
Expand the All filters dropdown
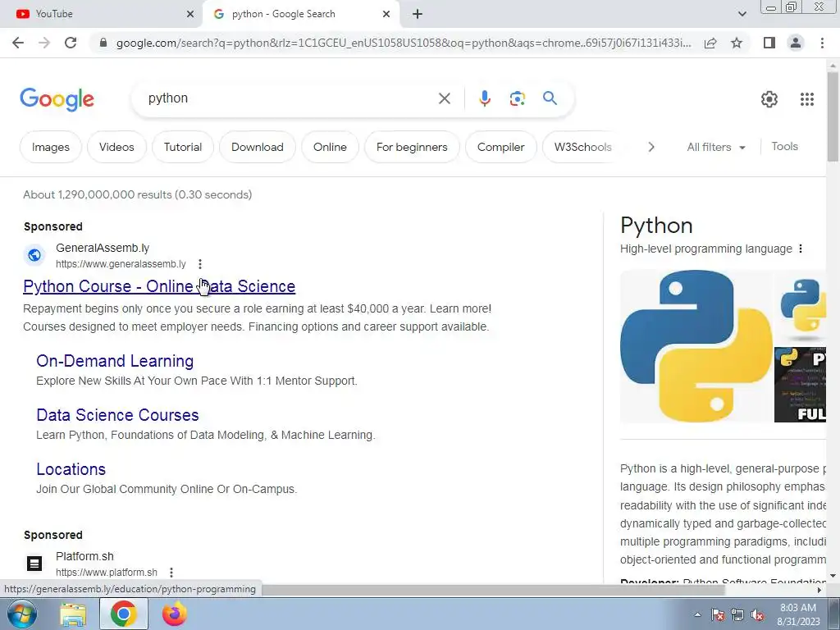716,147
